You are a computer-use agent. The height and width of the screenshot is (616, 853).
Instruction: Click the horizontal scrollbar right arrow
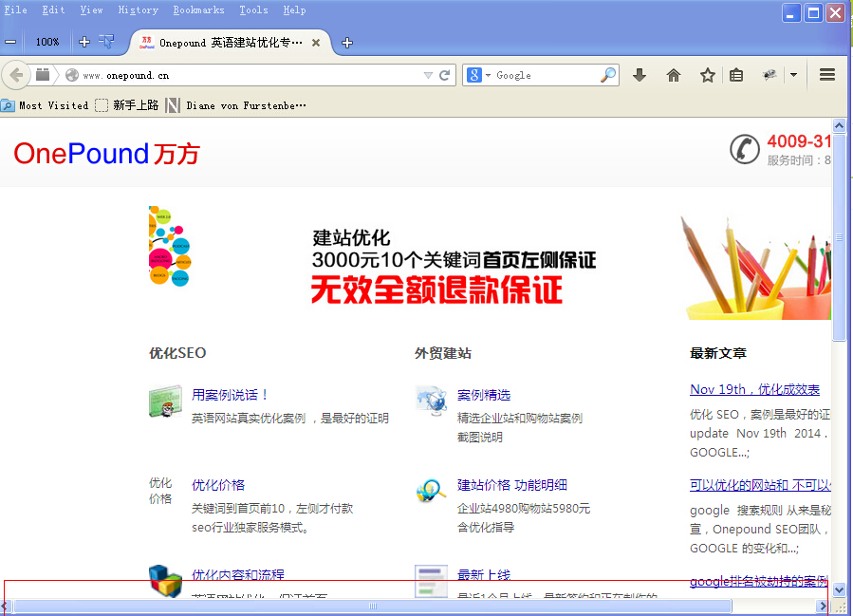tap(822, 606)
